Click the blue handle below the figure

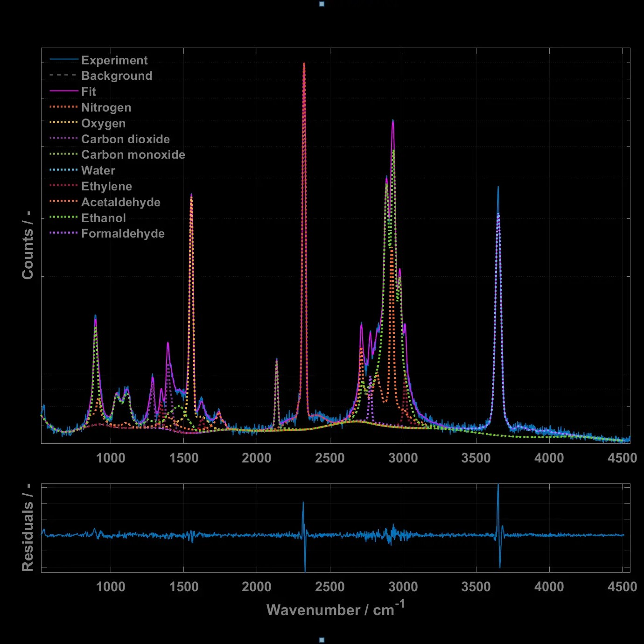tap(322, 640)
